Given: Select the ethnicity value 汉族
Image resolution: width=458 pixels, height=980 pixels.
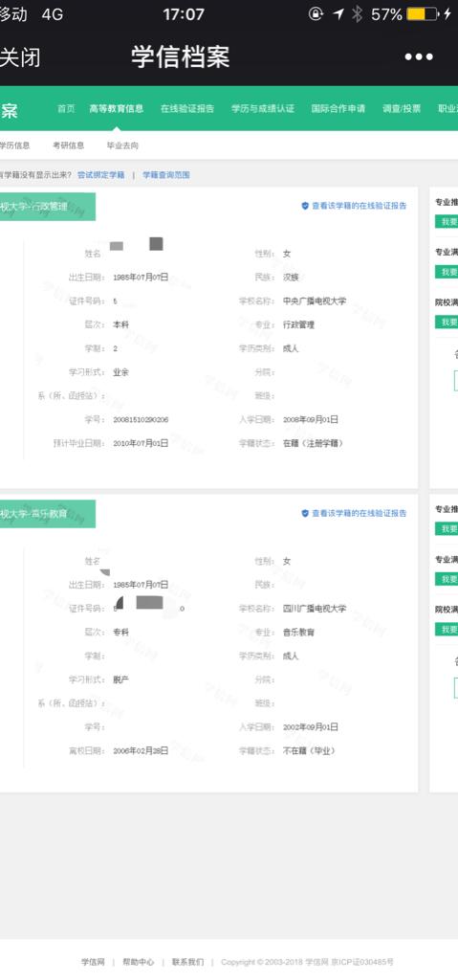Looking at the screenshot, I should click(x=291, y=277).
